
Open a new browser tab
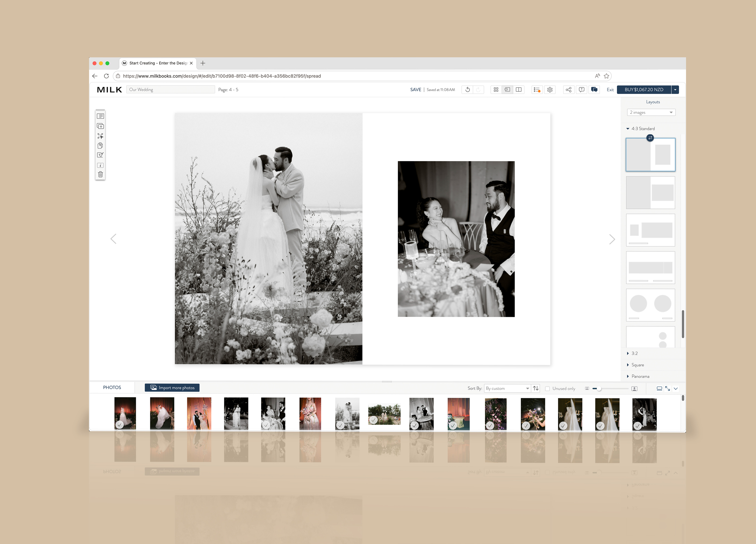[x=203, y=63]
